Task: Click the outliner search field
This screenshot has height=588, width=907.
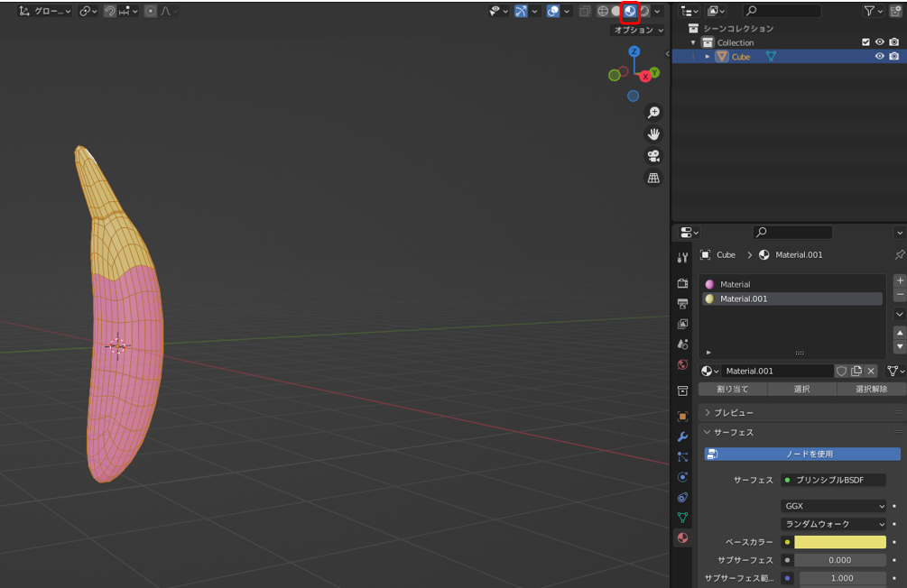Action: (782, 11)
